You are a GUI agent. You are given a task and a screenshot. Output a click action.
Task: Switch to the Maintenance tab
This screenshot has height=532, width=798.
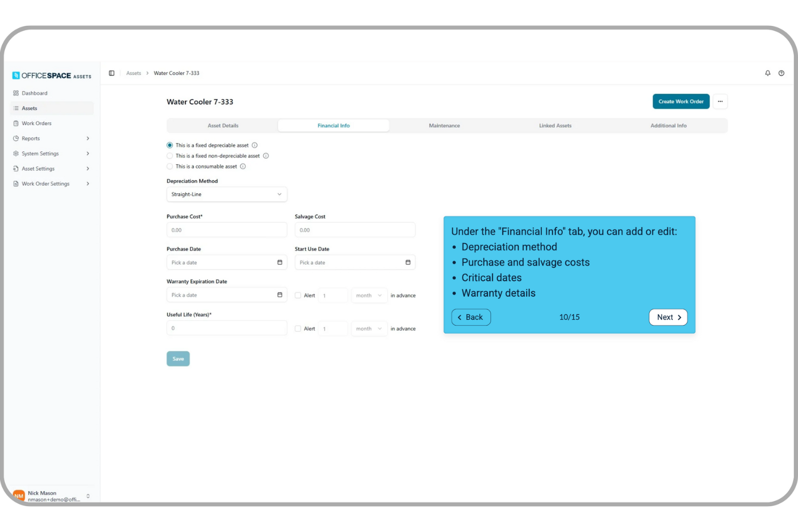(444, 126)
